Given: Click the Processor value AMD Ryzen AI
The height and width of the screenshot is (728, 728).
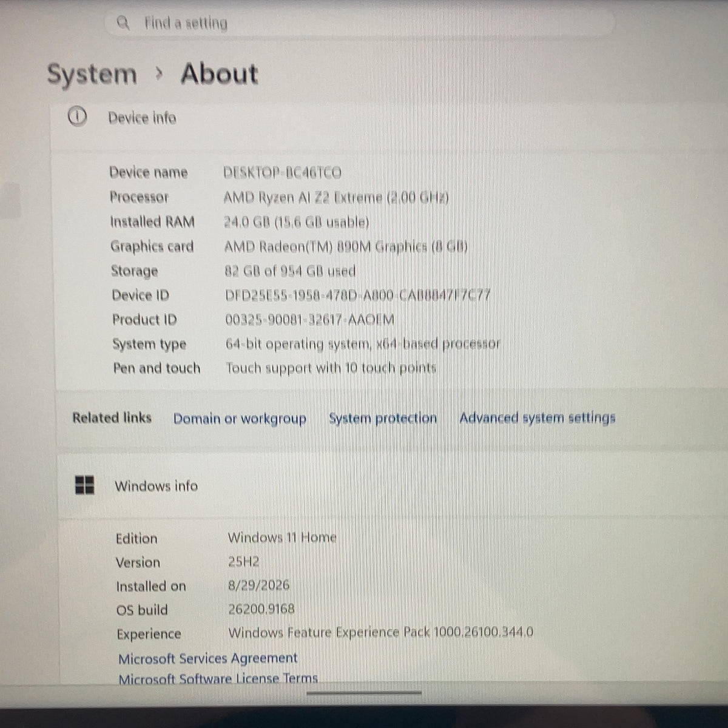Looking at the screenshot, I should click(336, 198).
